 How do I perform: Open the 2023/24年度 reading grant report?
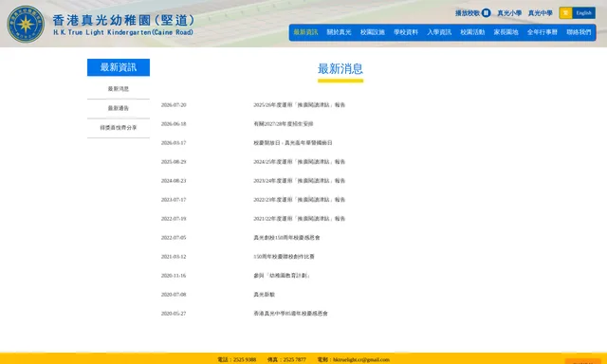[300, 181]
